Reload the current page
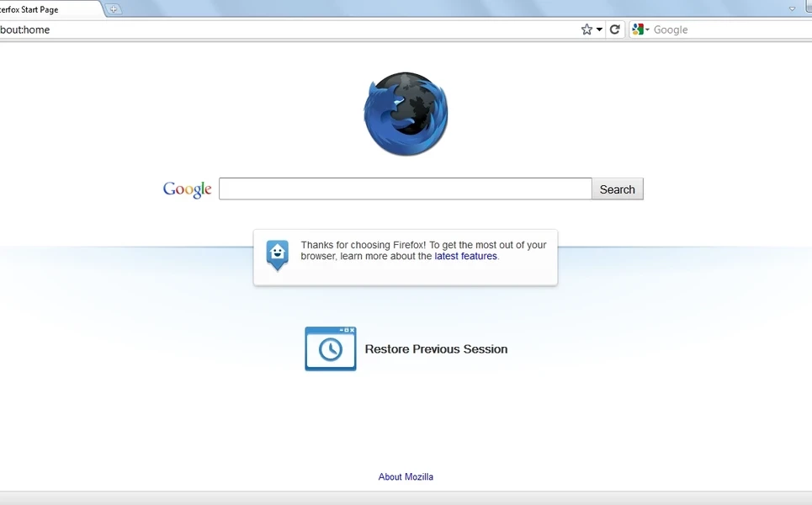Viewport: 812px width, 505px height. tap(615, 29)
